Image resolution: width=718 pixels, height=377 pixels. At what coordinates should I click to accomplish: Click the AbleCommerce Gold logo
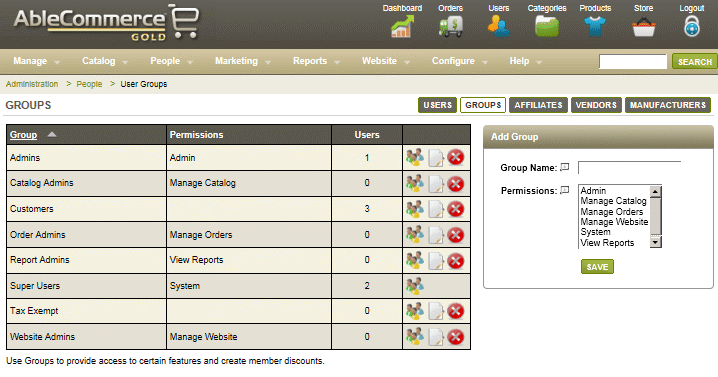coord(106,23)
